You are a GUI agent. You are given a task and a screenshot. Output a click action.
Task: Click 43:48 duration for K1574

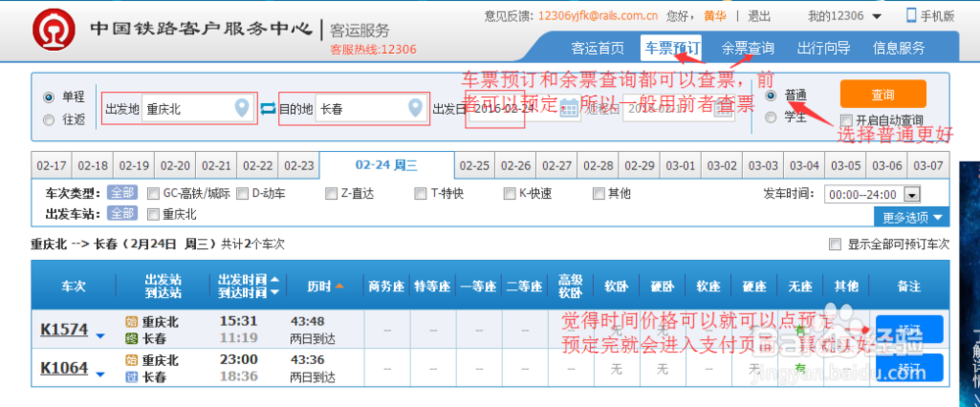click(x=308, y=322)
